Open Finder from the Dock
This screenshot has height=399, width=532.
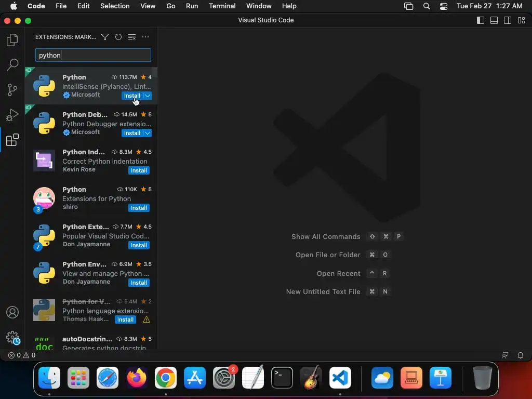[49, 378]
